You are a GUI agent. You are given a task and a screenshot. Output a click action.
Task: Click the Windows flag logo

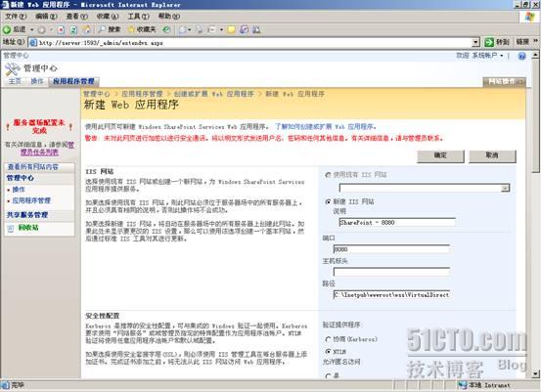(529, 17)
